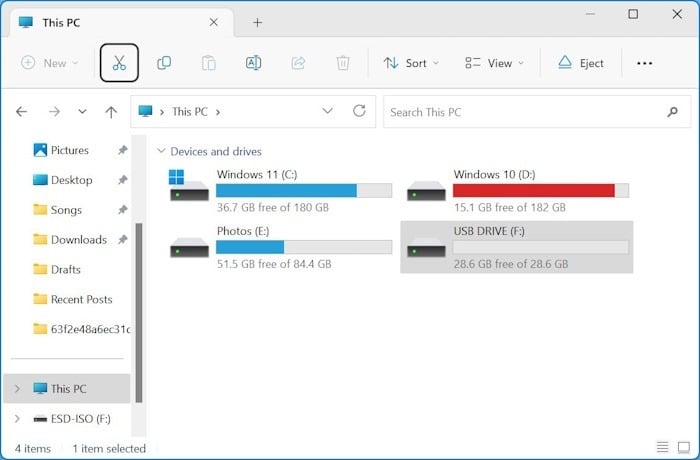
Task: Click the Paste clipboard icon
Action: (208, 63)
